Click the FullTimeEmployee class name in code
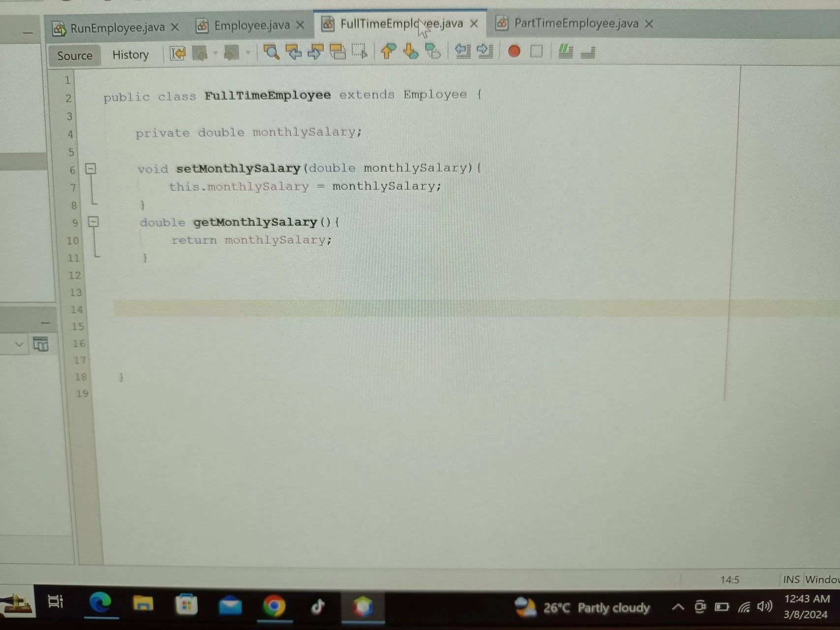840x630 pixels. [x=267, y=95]
